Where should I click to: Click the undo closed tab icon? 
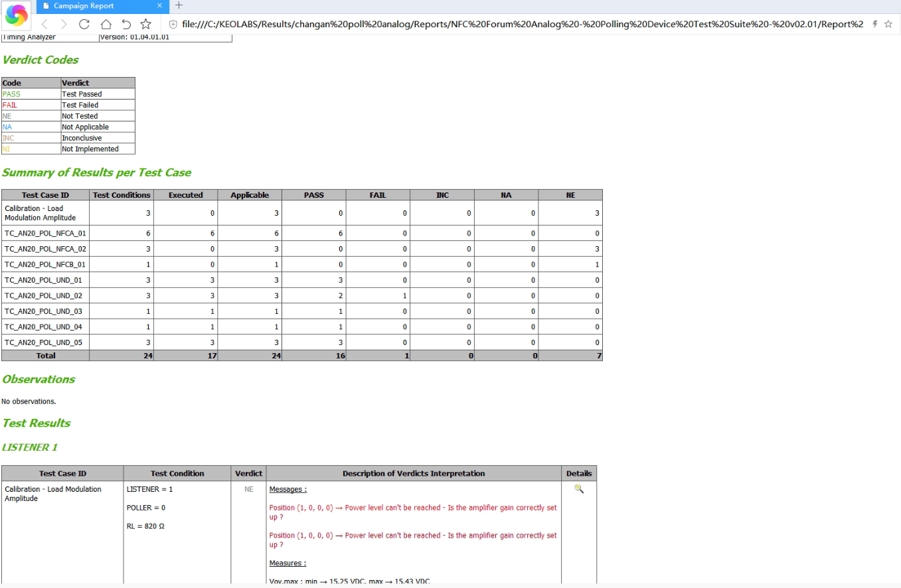(125, 24)
